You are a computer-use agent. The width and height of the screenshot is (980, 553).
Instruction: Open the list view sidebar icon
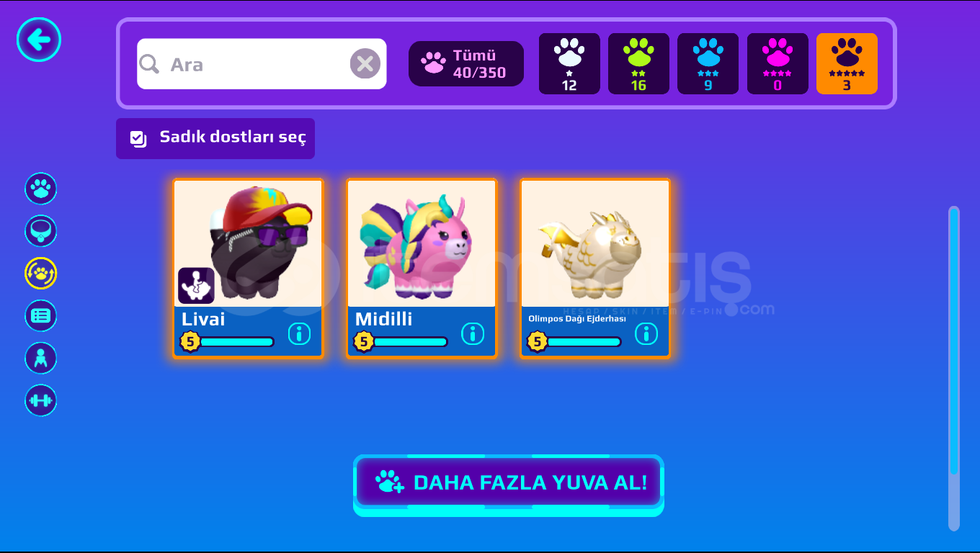click(41, 315)
